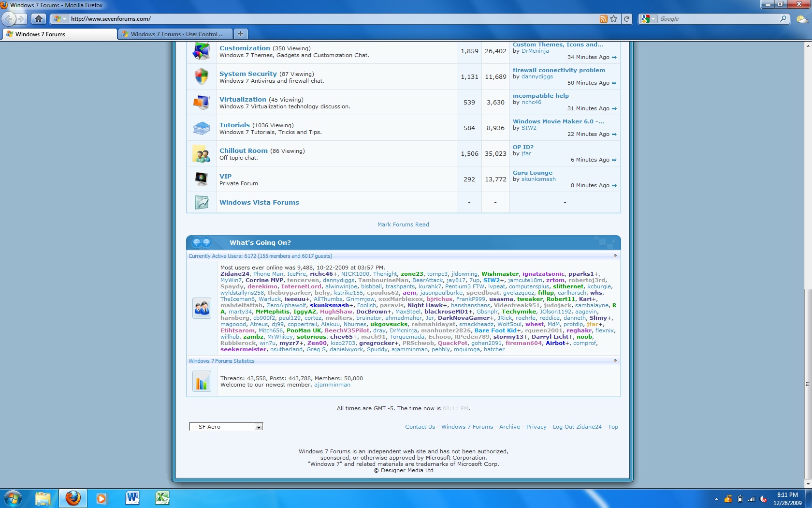Image resolution: width=812 pixels, height=508 pixels.
Task: View skunksmash's profile under Guru Lounge
Action: tap(538, 179)
